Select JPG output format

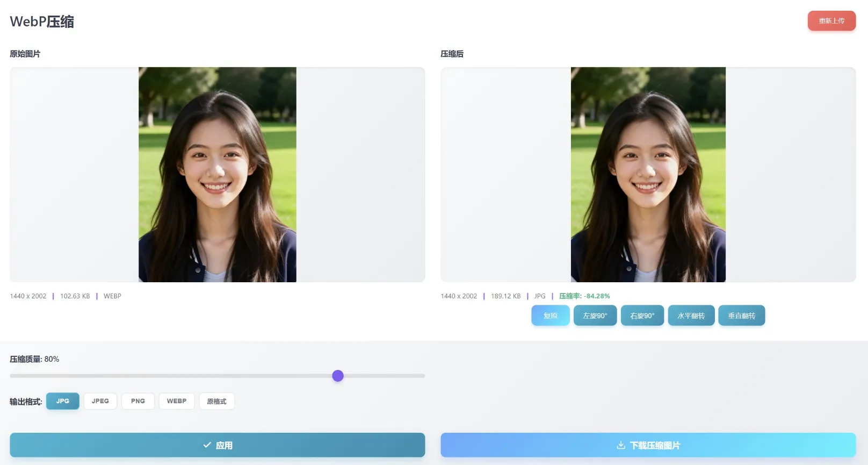[x=63, y=401]
